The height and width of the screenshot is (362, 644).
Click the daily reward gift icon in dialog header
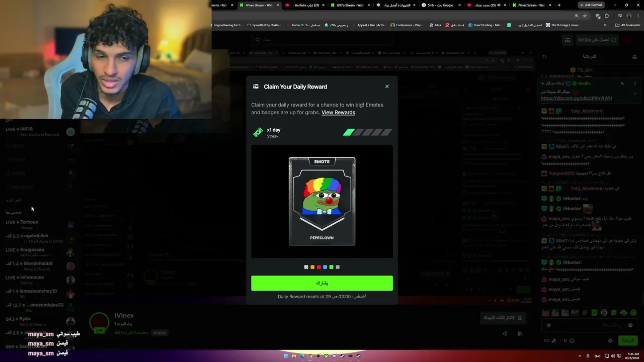point(256,86)
